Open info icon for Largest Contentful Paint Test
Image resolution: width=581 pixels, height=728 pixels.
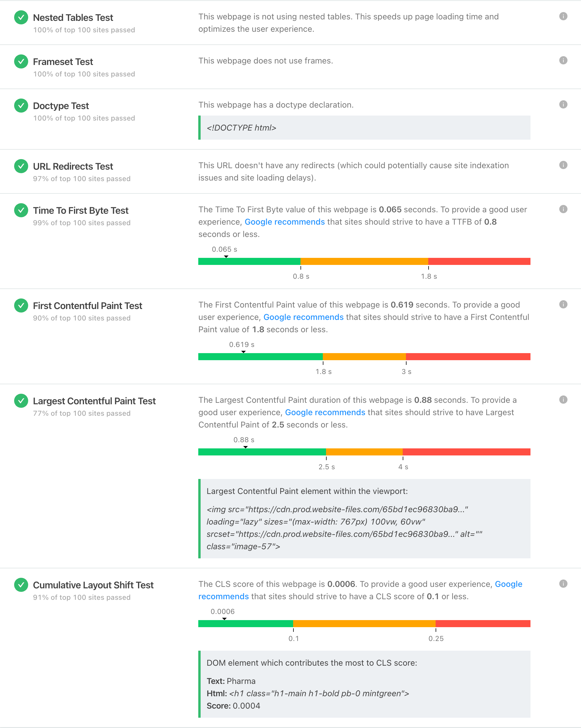coord(563,400)
